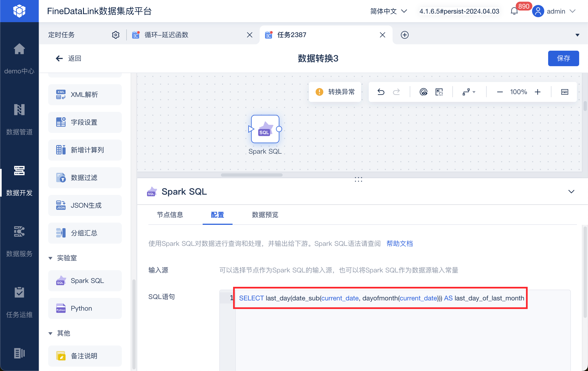Open the 帮助文档 link

click(399, 244)
